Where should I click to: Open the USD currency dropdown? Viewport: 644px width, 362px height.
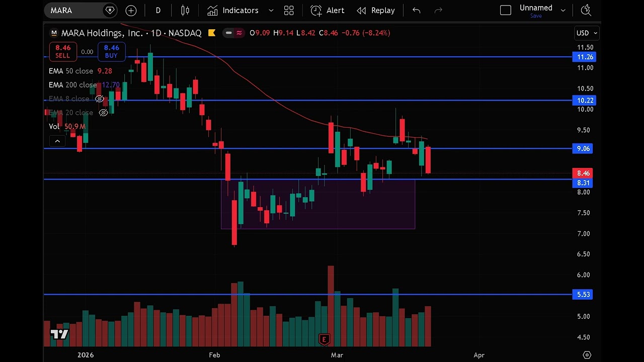587,33
